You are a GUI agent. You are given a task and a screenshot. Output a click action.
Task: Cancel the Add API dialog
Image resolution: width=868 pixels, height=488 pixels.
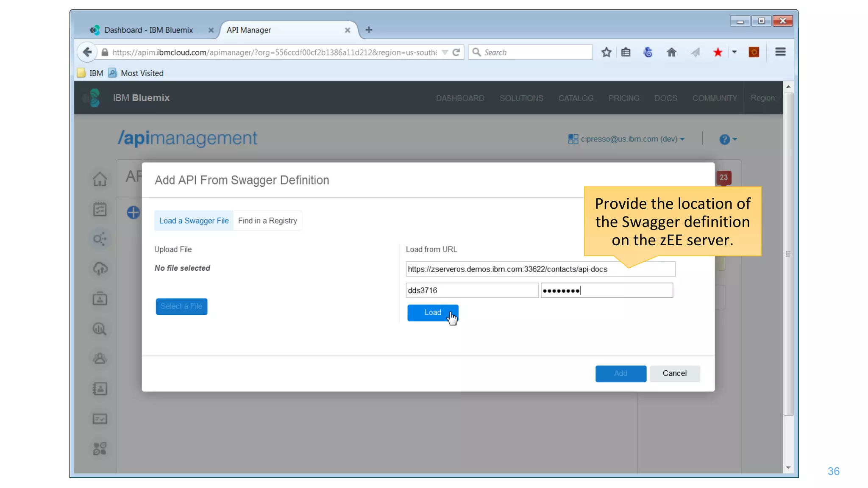coord(675,373)
